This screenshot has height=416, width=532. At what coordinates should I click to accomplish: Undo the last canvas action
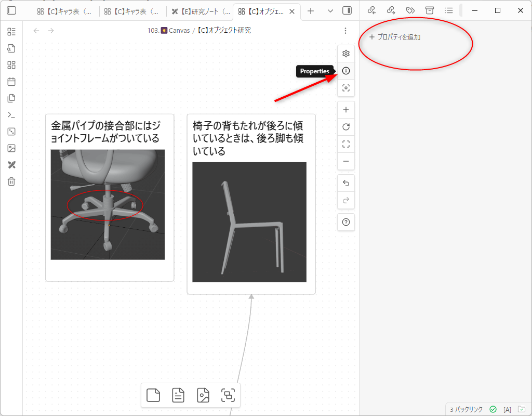tap(346, 183)
